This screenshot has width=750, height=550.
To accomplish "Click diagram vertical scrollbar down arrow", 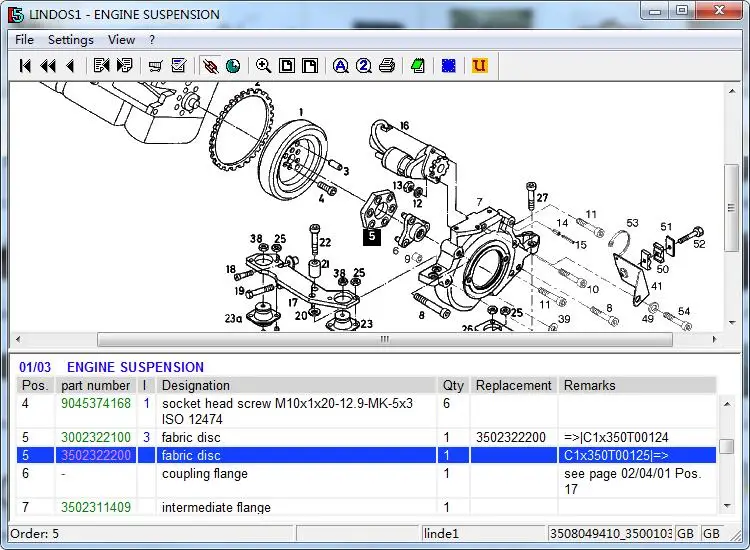I will click(732, 323).
